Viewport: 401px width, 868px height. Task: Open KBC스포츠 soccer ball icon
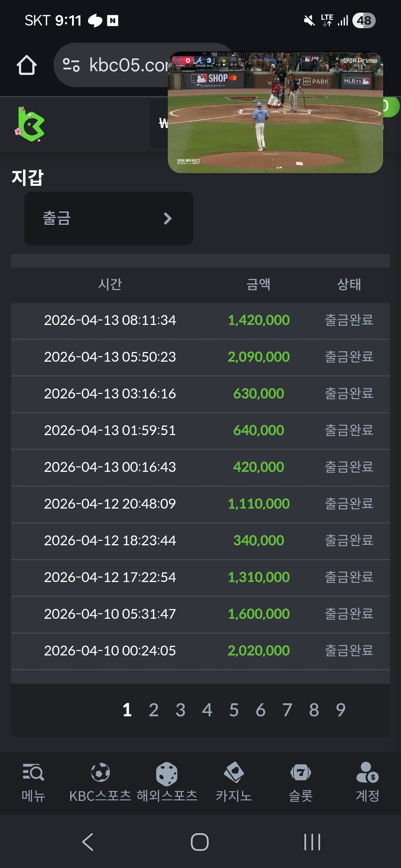coord(100,773)
